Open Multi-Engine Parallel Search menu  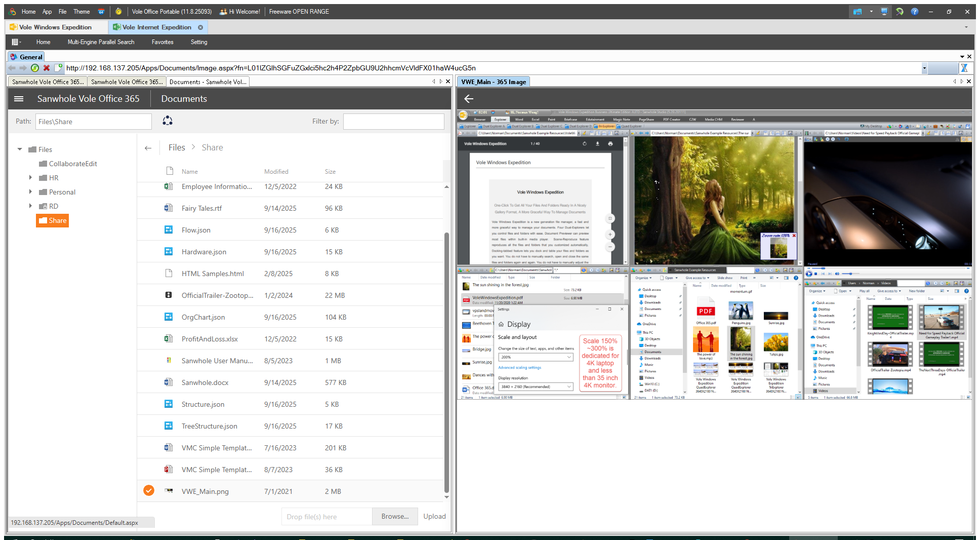click(x=101, y=42)
